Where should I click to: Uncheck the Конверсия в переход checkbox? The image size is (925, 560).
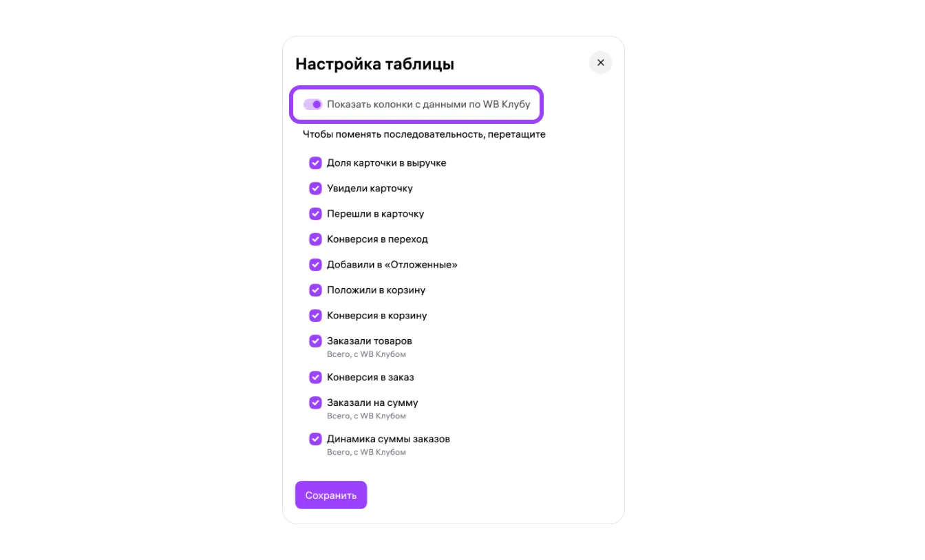click(x=315, y=239)
